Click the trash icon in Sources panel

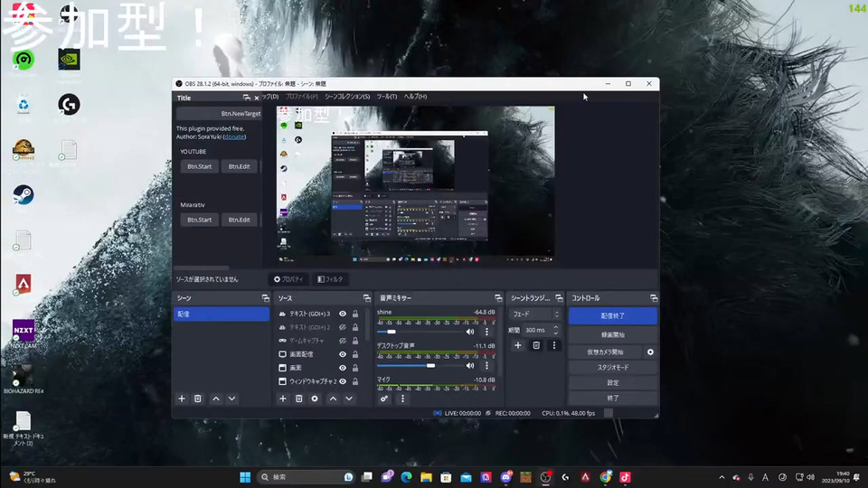coord(298,399)
